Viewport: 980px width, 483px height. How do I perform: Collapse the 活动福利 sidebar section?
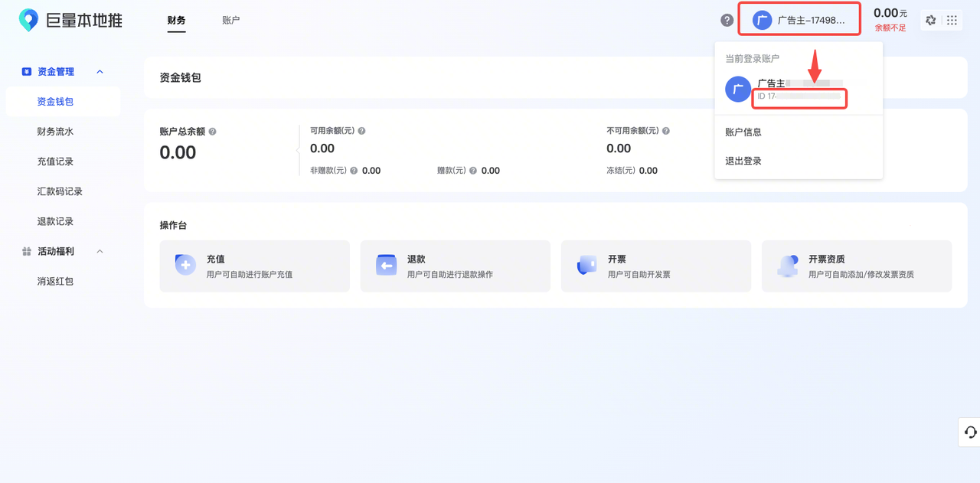coord(100,252)
